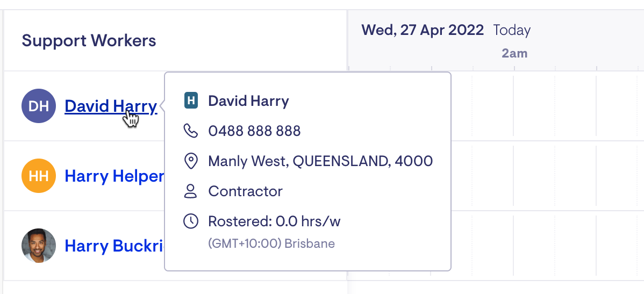Click the teal H badge in popup
The height and width of the screenshot is (294, 644).
tap(191, 101)
